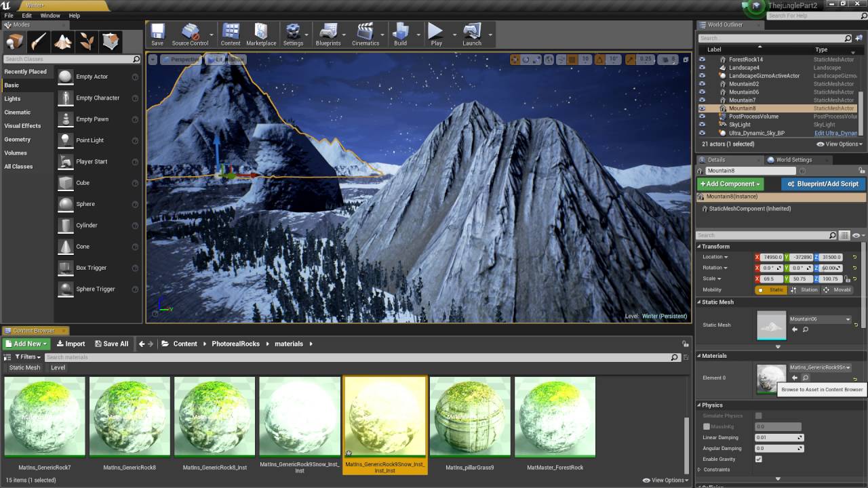Activate Foliage mode in Modes panel
The width and height of the screenshot is (868, 488).
[87, 42]
